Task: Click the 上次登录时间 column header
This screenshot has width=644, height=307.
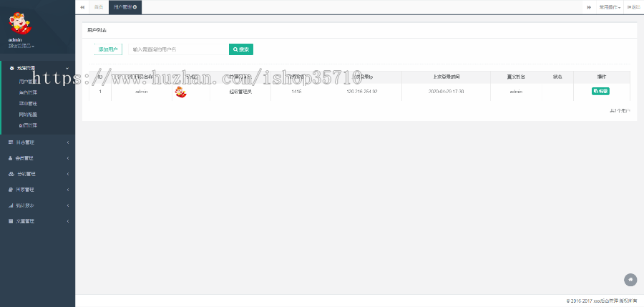Action: pos(446,77)
